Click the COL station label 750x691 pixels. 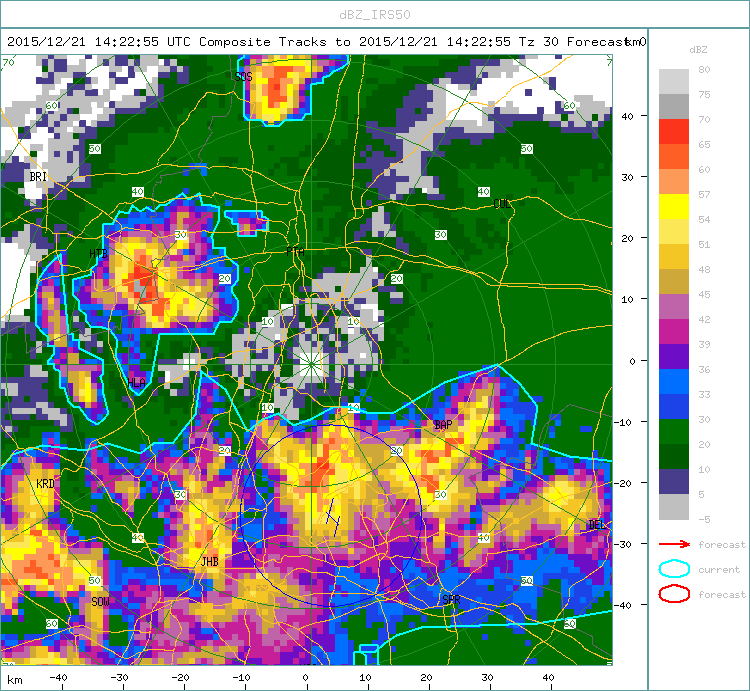coord(502,204)
